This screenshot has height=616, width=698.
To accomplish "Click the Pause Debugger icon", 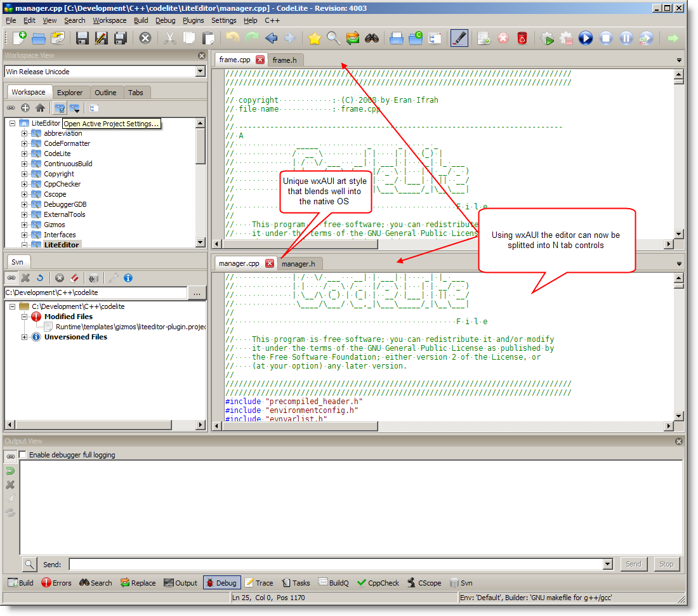I will pos(626,38).
